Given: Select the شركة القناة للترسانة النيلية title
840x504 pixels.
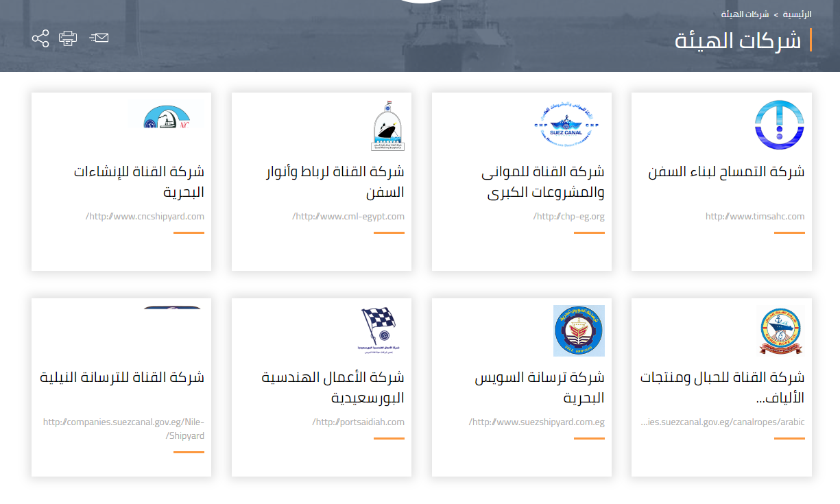Looking at the screenshot, I should 122,378.
